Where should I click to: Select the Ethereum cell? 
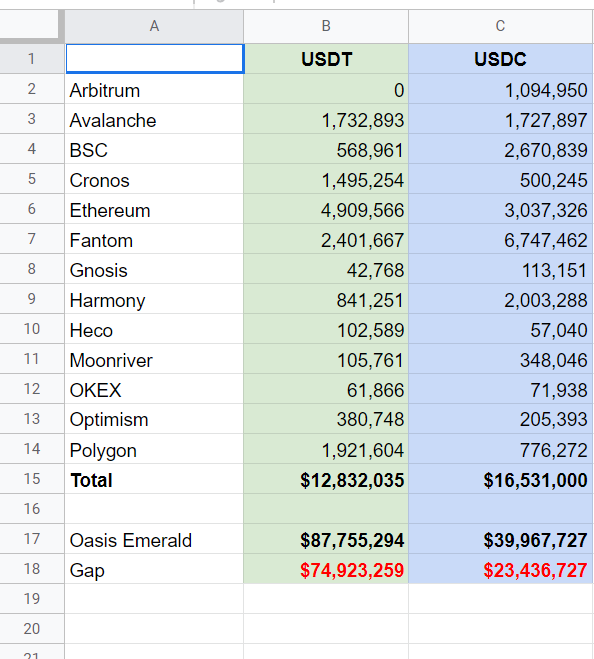154,209
